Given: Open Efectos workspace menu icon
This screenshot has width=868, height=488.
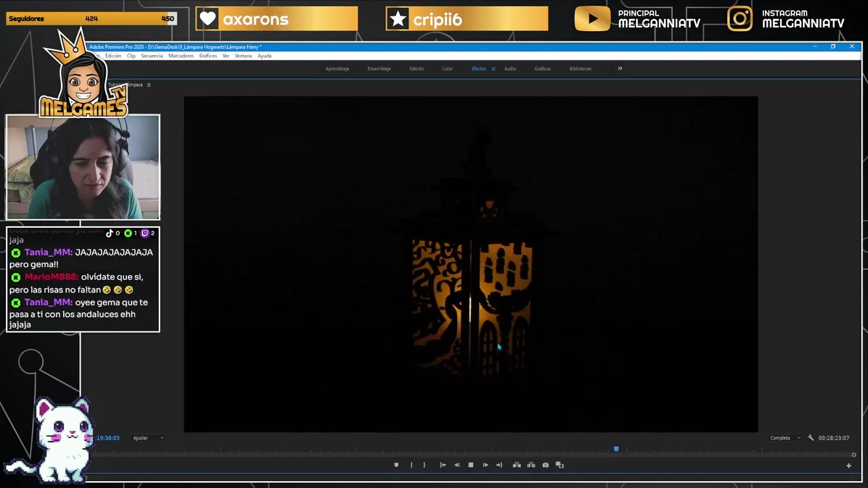Looking at the screenshot, I should point(493,68).
